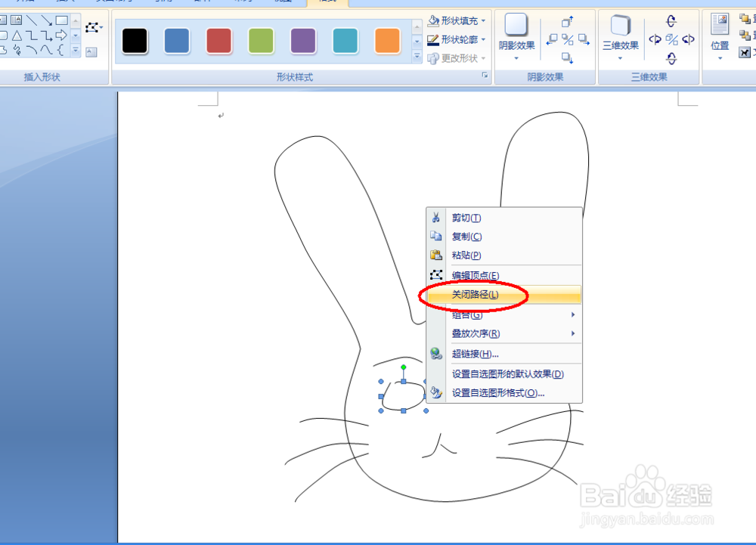Image resolution: width=756 pixels, height=545 pixels.
Task: Select the arrow line shape tool
Action: (46, 20)
